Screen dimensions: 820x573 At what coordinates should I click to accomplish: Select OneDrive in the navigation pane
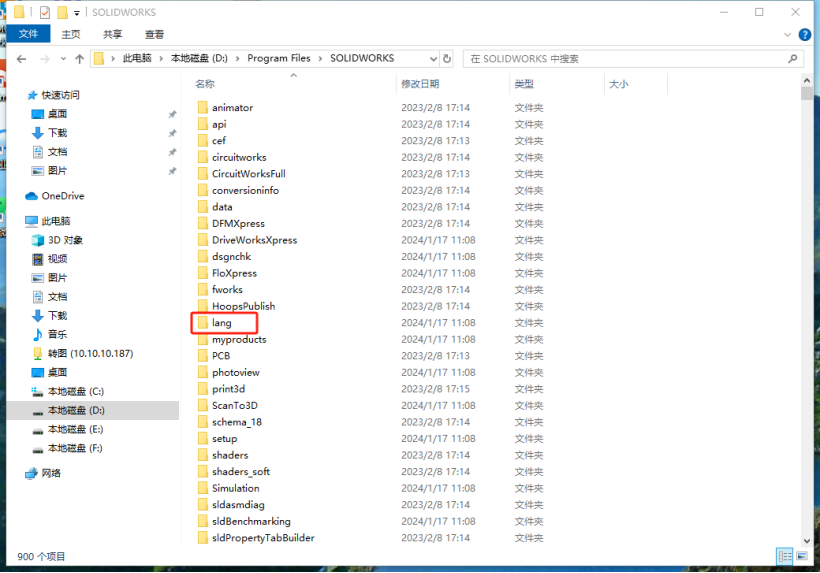coord(62,196)
